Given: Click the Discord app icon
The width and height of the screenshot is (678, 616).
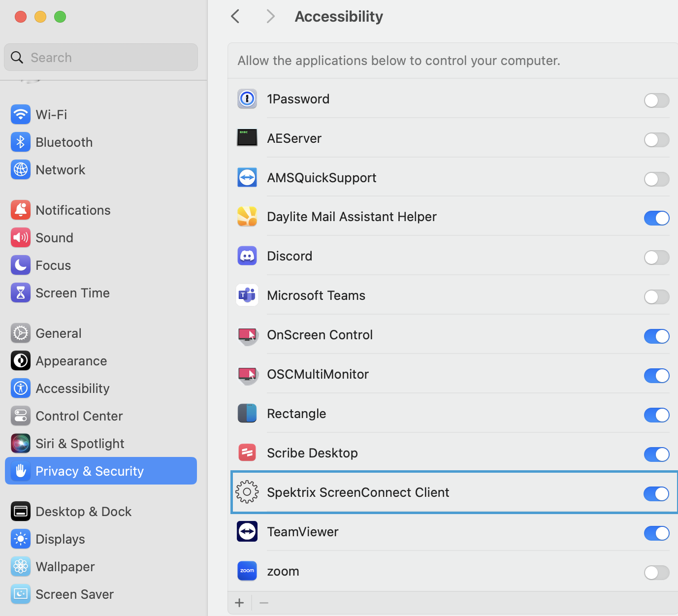Looking at the screenshot, I should click(x=247, y=256).
